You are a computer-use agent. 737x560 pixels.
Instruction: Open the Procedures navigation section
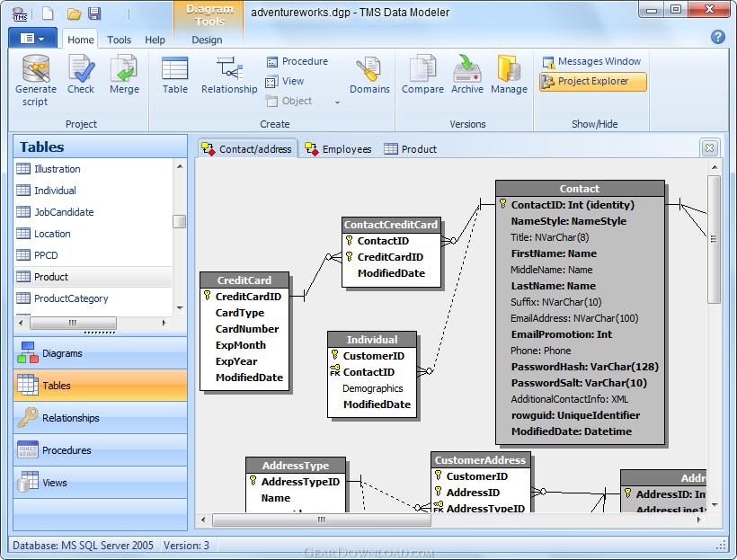pos(100,450)
